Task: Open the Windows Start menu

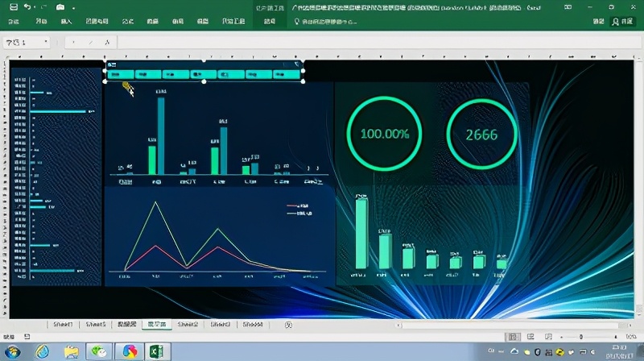Action: [x=12, y=352]
